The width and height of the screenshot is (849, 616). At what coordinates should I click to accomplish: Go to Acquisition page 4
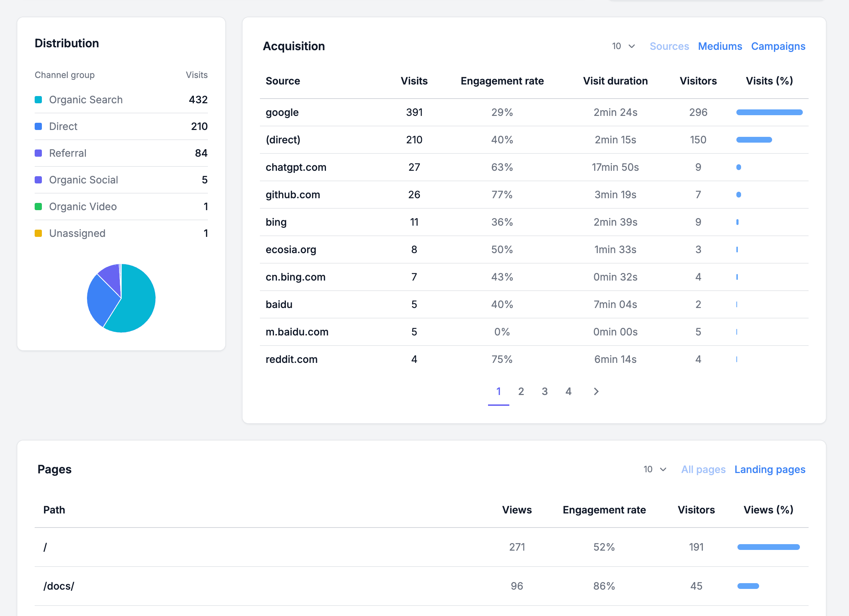coord(568,391)
